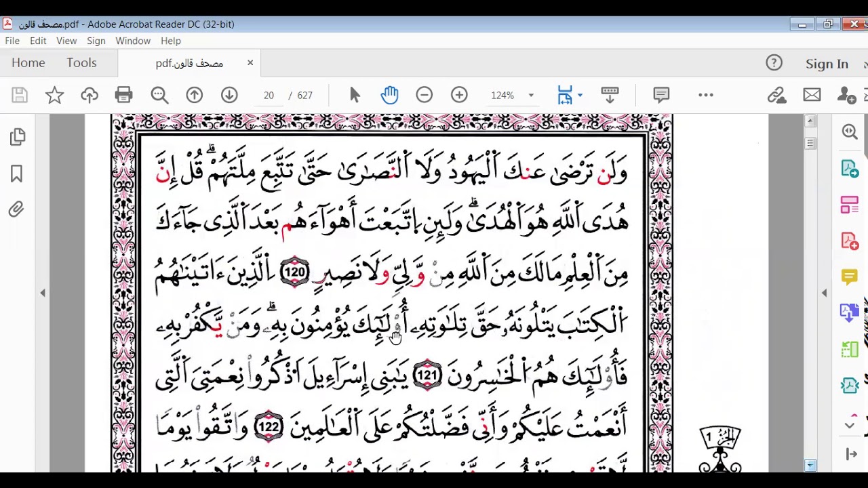This screenshot has width=868, height=488.
Task: Show more tools ellipsis menu
Action: pos(706,96)
